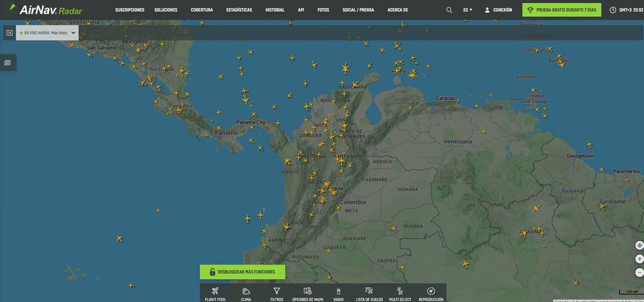The width and height of the screenshot is (644, 302).
Task: Expand EN VIVO AHORA Más Visto dropdown
Action: 47,33
